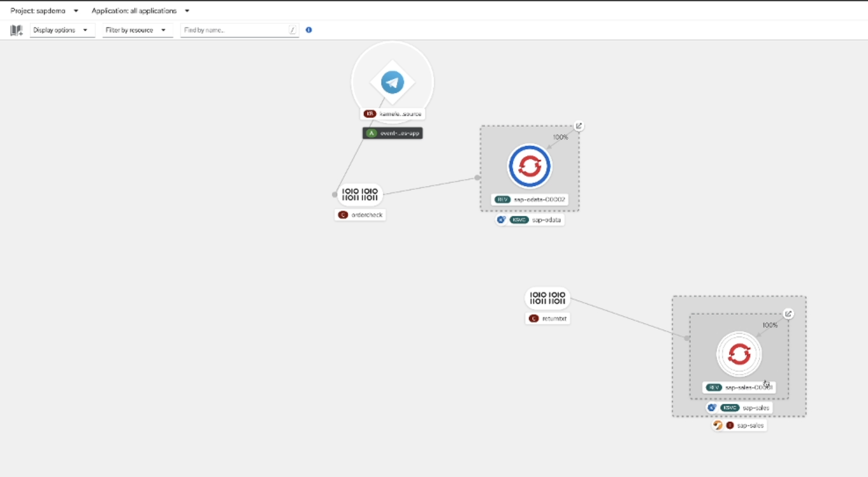Click the sap-sales KSVC label
This screenshot has width=868, height=477.
[x=745, y=408]
